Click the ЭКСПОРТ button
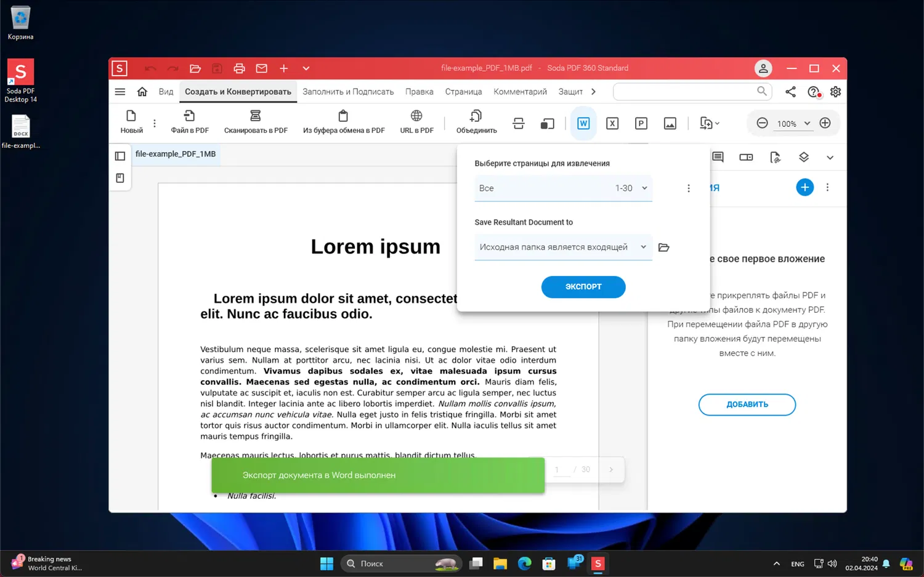This screenshot has height=577, width=924. click(x=583, y=286)
